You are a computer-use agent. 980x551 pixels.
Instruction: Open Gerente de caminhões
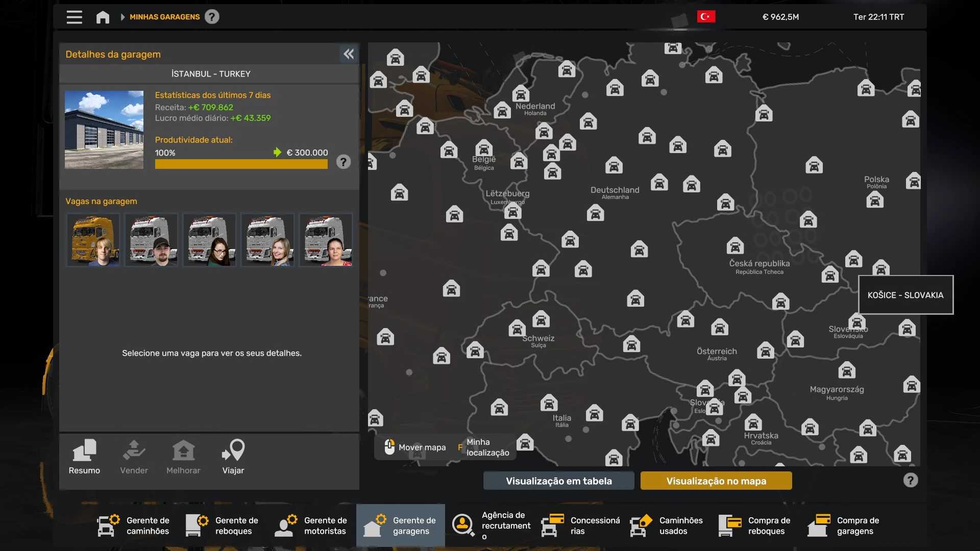click(134, 525)
